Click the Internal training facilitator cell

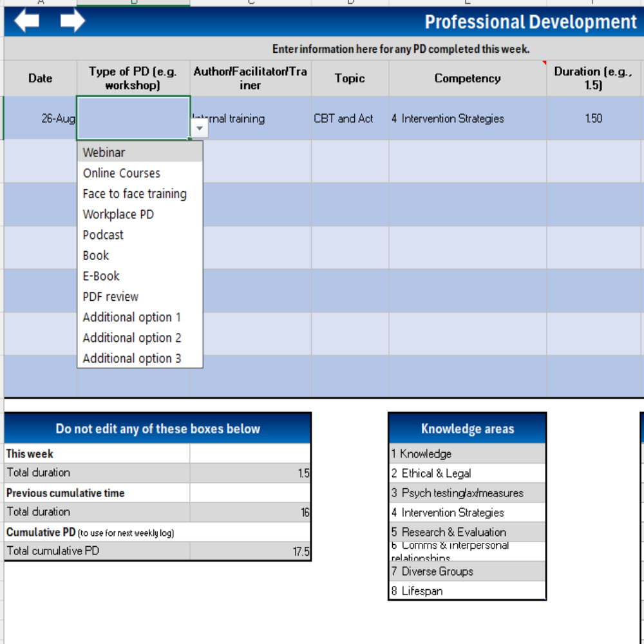[x=251, y=118]
